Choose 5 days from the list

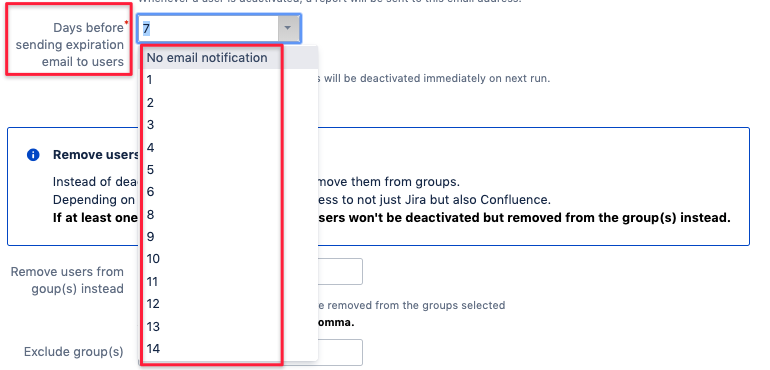pyautogui.click(x=228, y=170)
